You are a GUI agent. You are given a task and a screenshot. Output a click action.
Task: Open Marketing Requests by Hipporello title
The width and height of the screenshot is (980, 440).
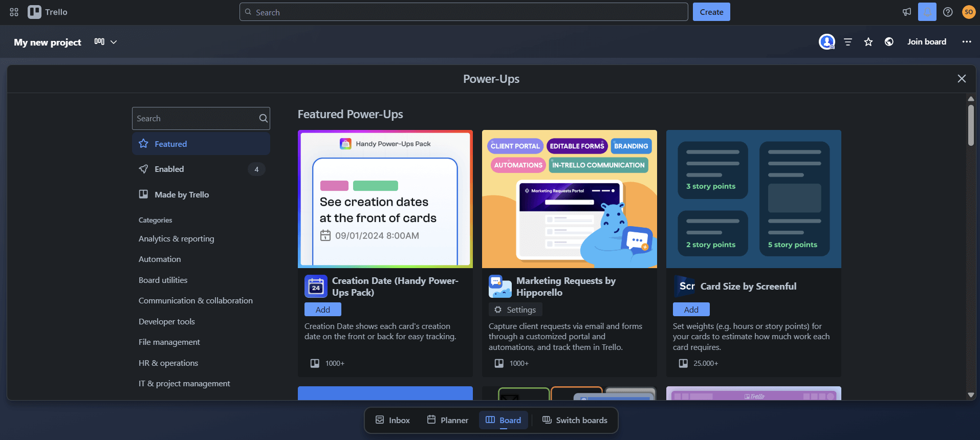point(566,287)
